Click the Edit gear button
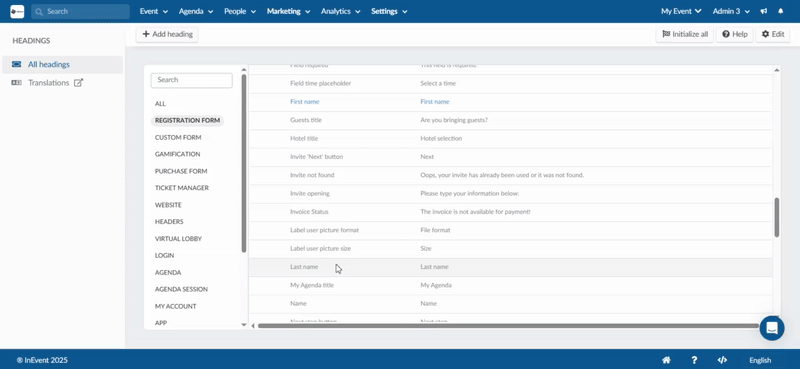 772,34
